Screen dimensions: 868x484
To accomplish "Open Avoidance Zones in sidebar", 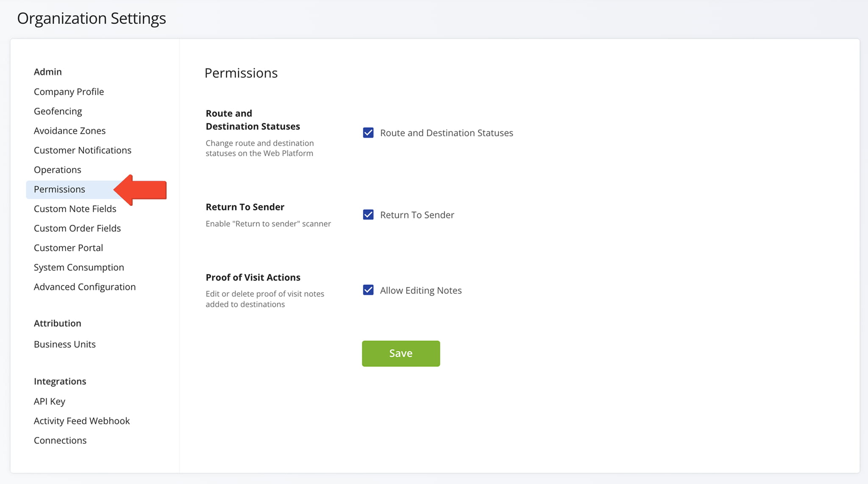I will 70,130.
